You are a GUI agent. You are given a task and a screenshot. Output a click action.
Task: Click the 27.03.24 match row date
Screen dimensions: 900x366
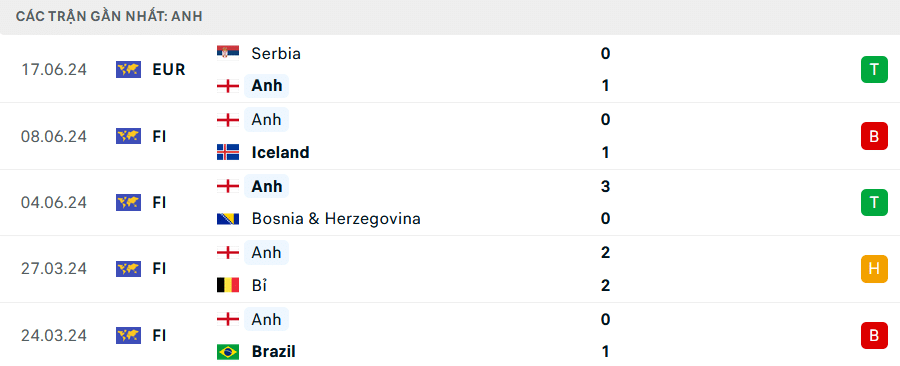[54, 268]
